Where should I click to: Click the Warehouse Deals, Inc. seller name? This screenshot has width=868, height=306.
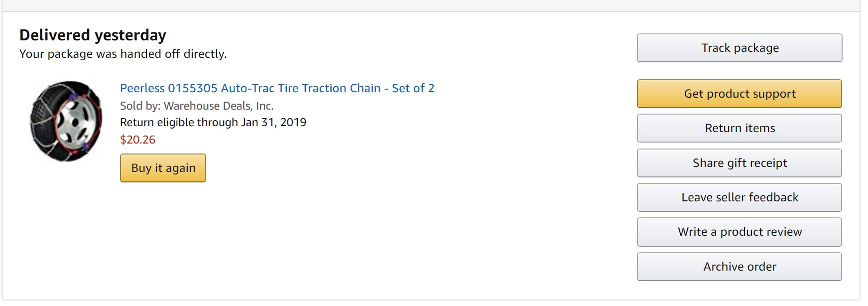coord(219,106)
